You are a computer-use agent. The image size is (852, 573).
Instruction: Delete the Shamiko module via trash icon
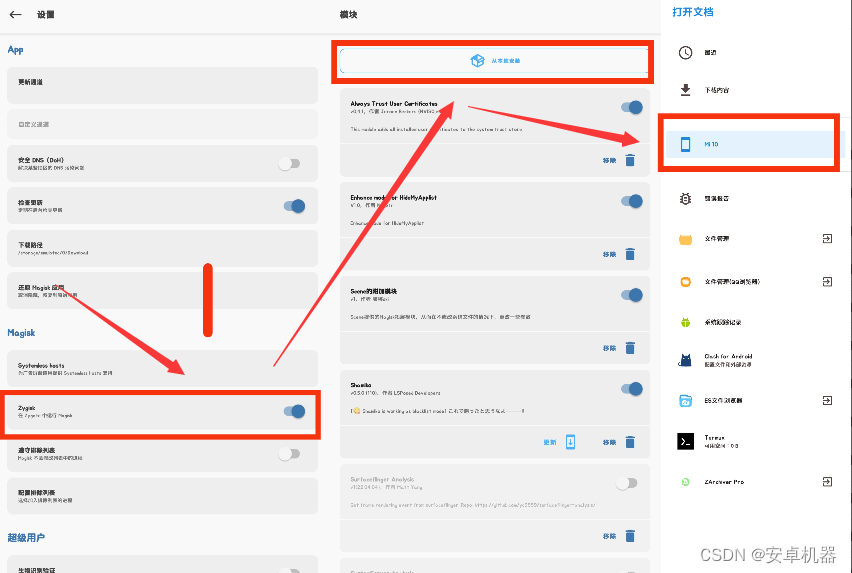630,442
